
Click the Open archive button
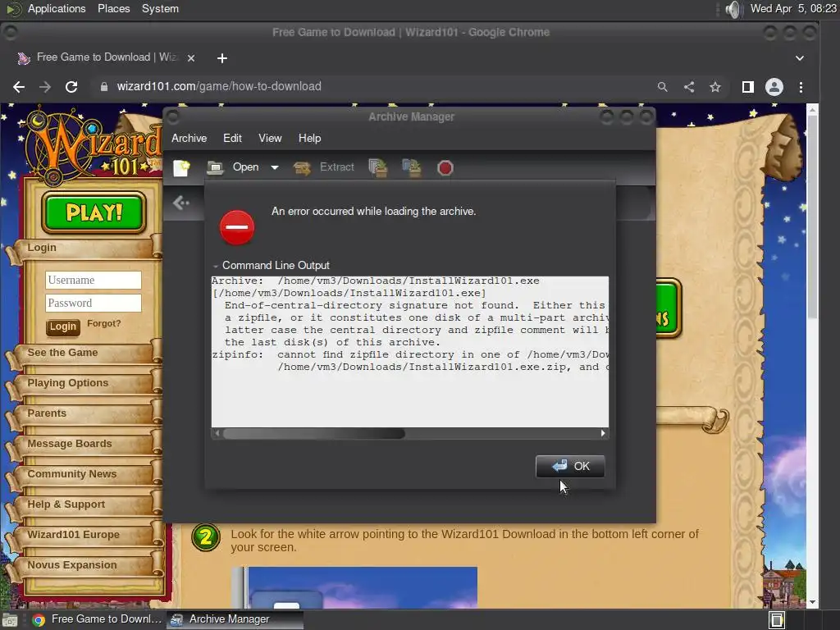tap(234, 167)
